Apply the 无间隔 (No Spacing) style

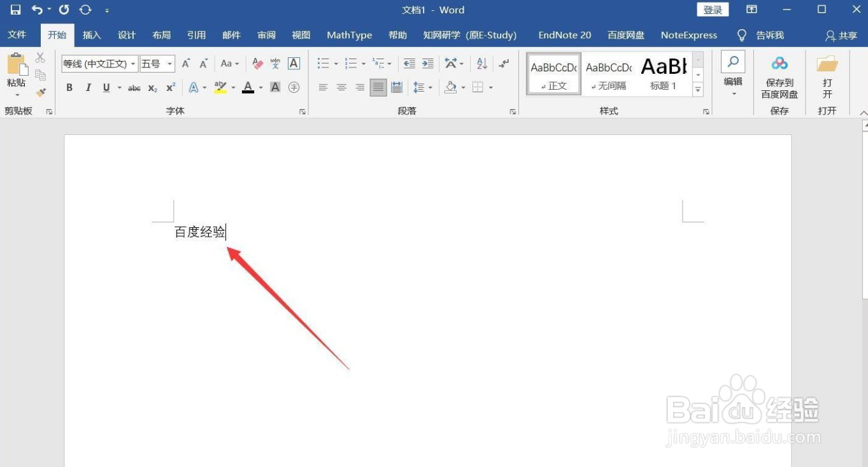(x=609, y=74)
